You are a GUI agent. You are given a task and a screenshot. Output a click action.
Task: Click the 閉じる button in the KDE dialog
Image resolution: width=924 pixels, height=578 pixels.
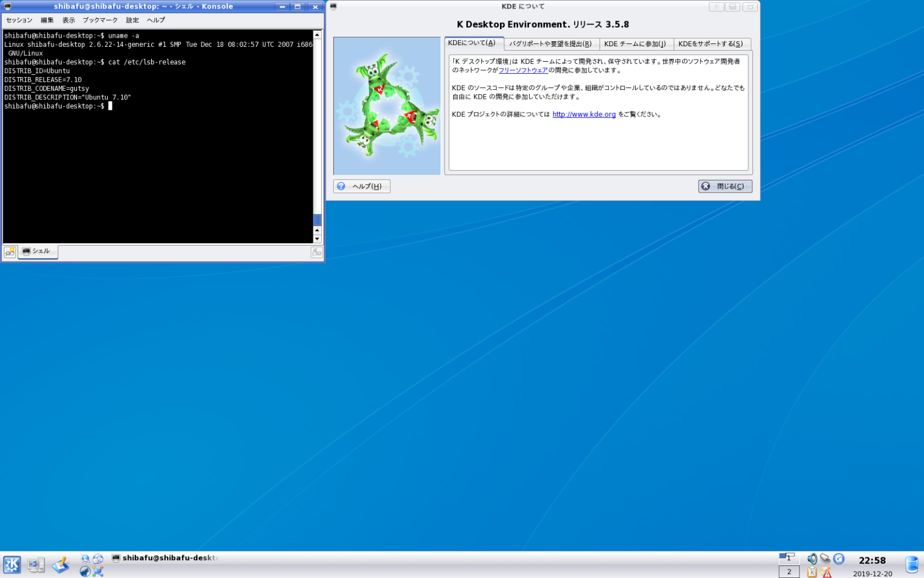pos(725,186)
